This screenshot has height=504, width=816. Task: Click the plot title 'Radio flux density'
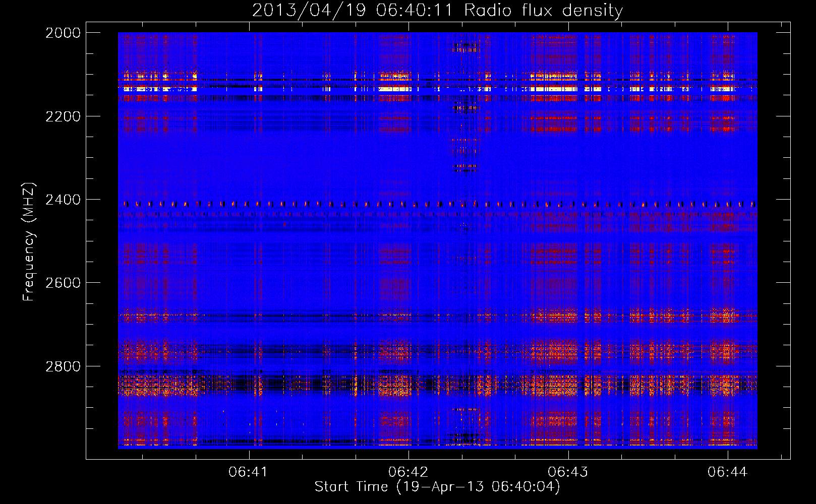click(x=544, y=11)
